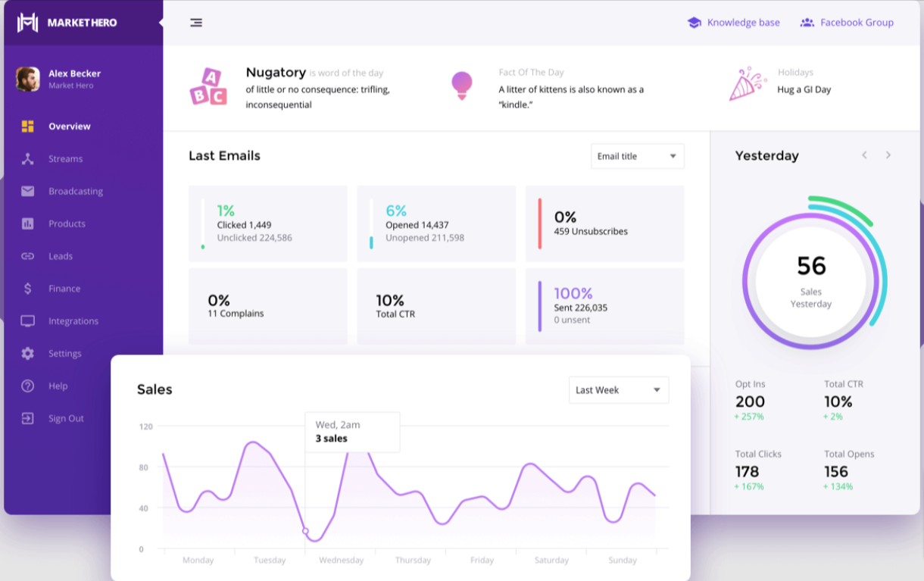Toggle the hamburger menu icon
This screenshot has width=924, height=581.
[196, 23]
